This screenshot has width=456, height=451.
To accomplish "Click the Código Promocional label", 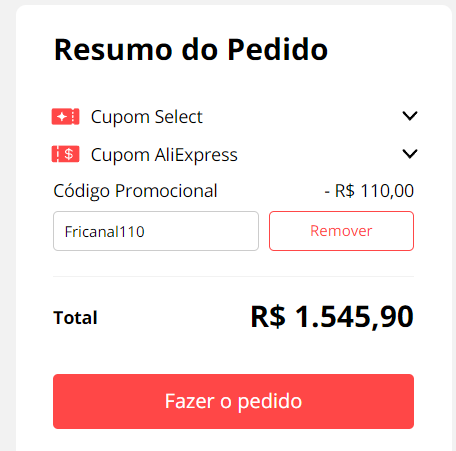I will coord(135,191).
